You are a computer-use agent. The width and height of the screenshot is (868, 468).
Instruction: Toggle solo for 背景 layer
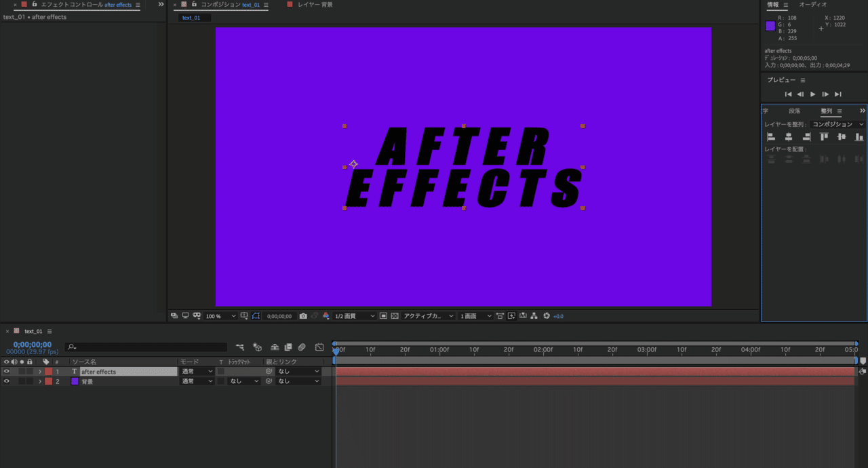pyautogui.click(x=22, y=381)
